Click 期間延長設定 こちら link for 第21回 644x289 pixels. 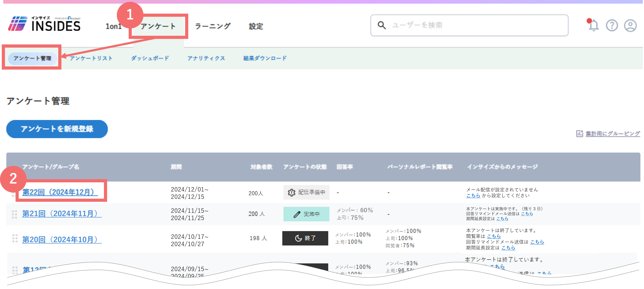[502, 219]
